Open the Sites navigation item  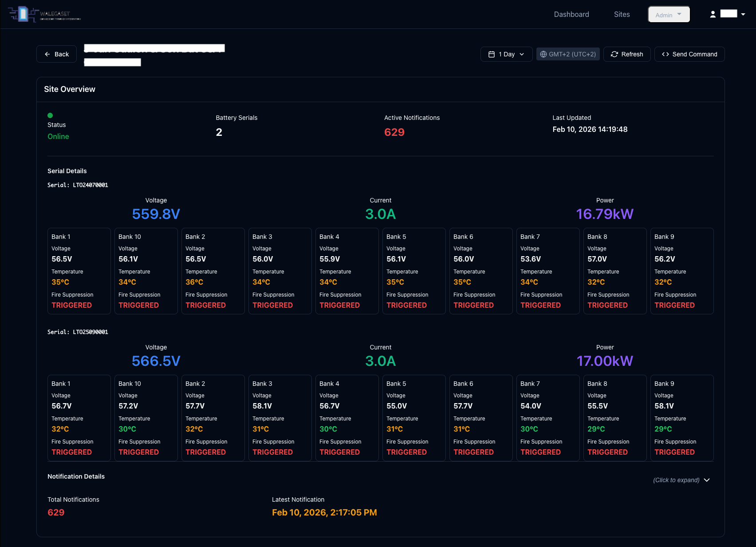click(622, 14)
